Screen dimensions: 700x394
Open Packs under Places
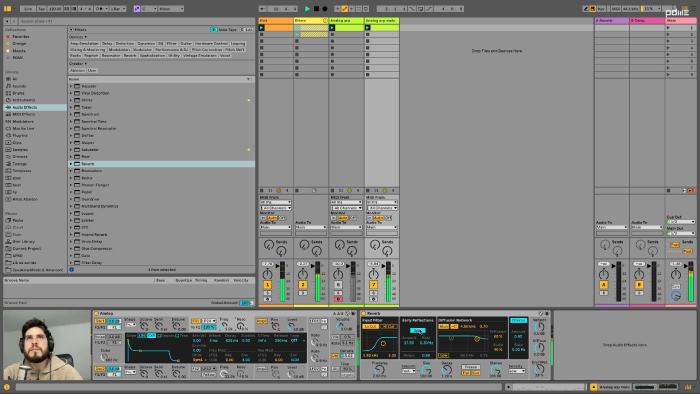click(x=18, y=220)
